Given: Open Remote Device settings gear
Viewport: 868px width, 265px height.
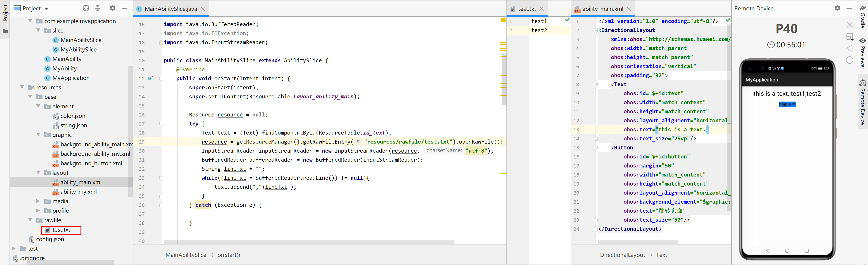Looking at the screenshot, I should [837, 8].
